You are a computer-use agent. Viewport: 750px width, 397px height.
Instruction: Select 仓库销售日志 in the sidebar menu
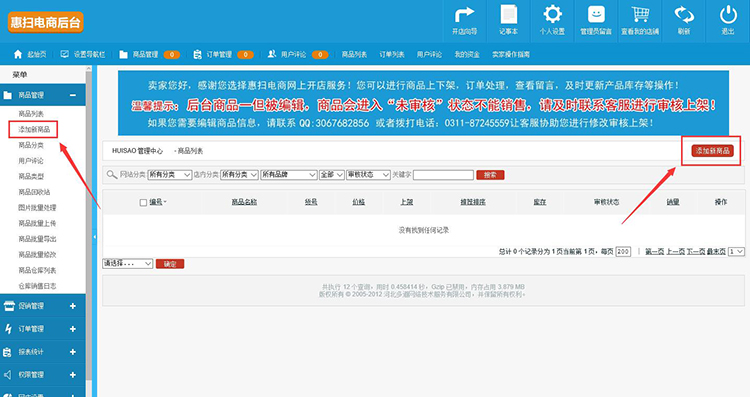pos(37,286)
